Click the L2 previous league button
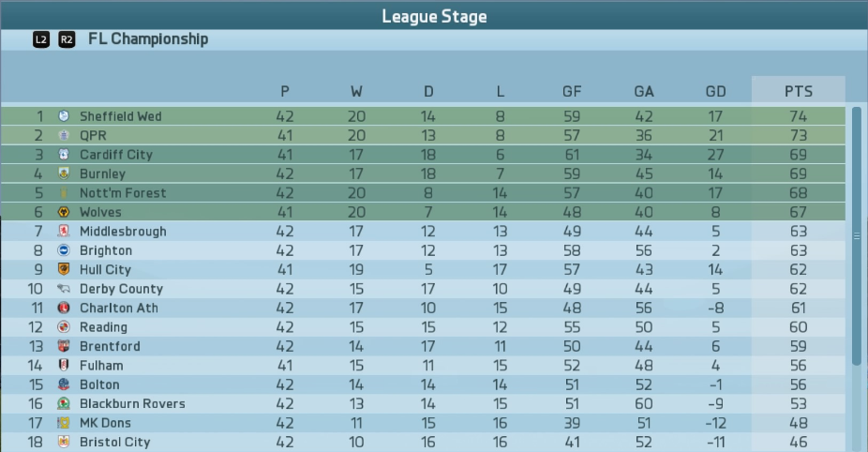This screenshot has height=452, width=868. pos(41,39)
